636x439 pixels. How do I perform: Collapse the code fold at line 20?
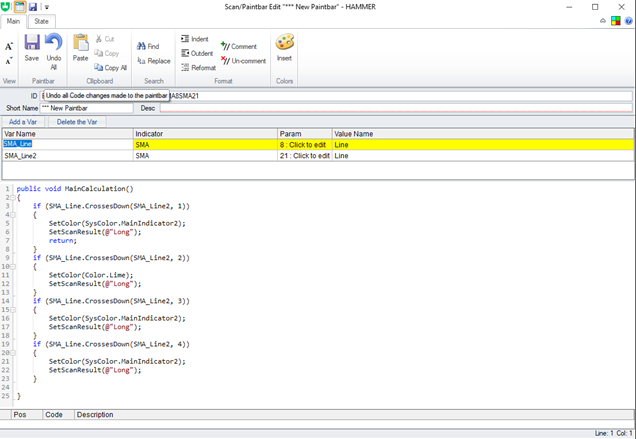pyautogui.click(x=13, y=353)
